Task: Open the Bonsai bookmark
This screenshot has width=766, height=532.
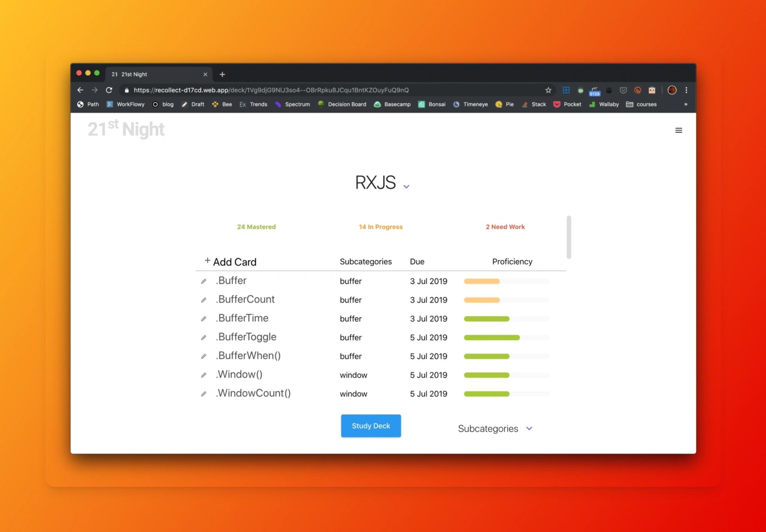Action: 432,104
